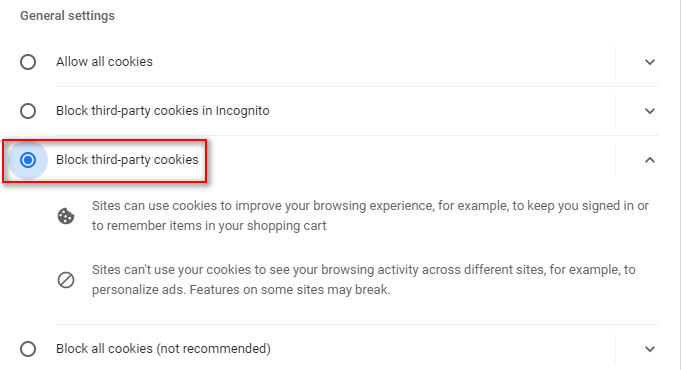681x370 pixels.
Task: Click the General settings heading
Action: 67,16
